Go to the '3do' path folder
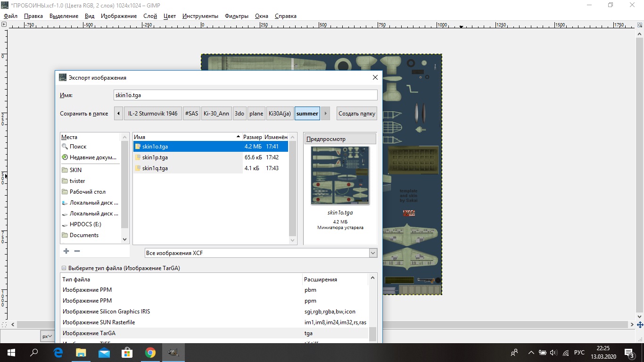Viewport: 644px width, 362px height. [x=239, y=114]
